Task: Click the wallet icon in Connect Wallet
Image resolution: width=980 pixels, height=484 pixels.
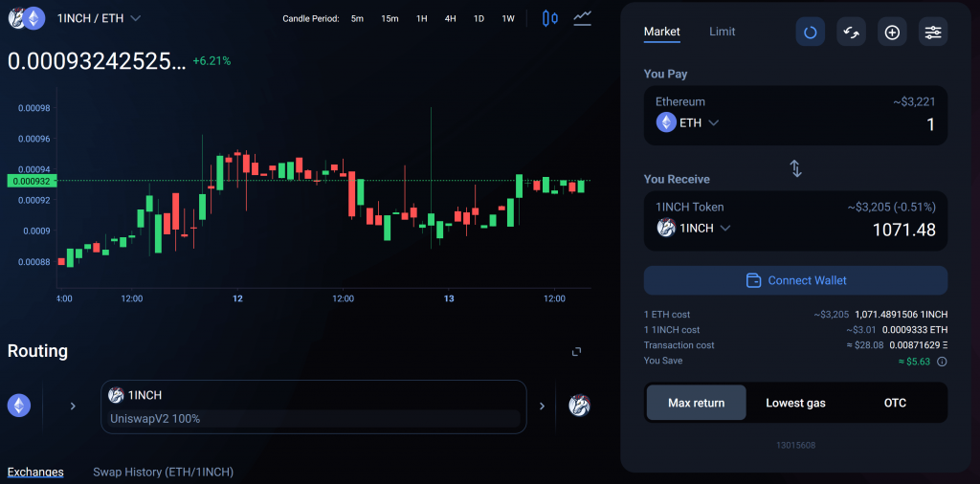Action: (x=754, y=280)
